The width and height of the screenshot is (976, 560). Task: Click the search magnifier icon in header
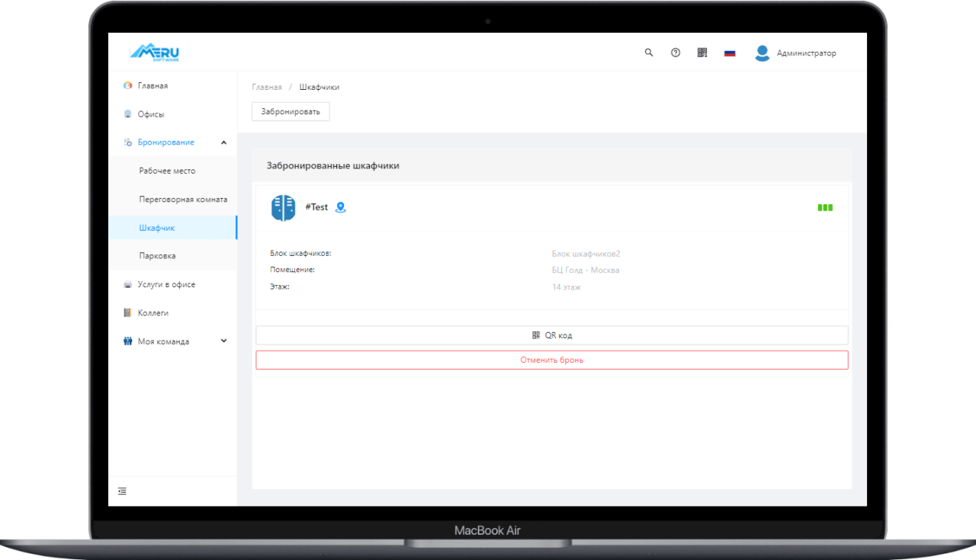pyautogui.click(x=649, y=53)
